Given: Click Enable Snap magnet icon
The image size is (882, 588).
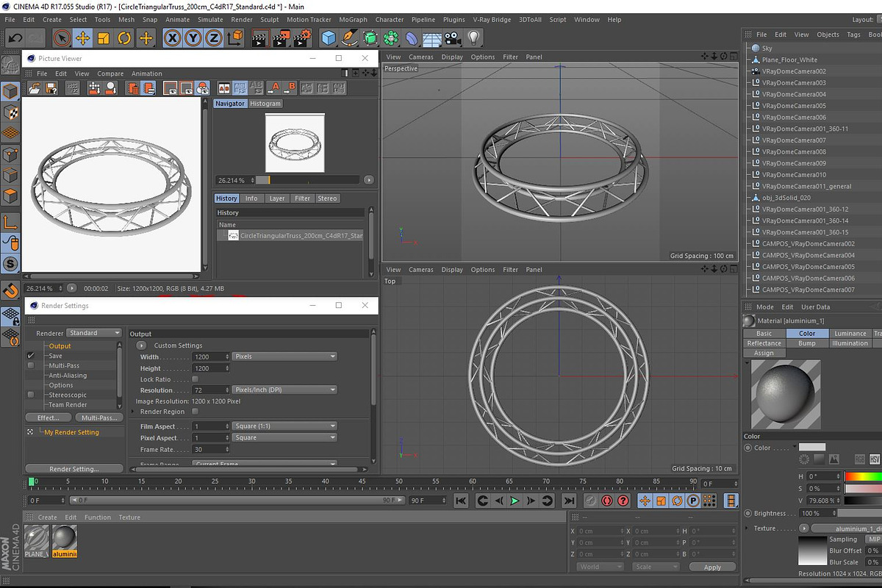Looking at the screenshot, I should [x=10, y=290].
